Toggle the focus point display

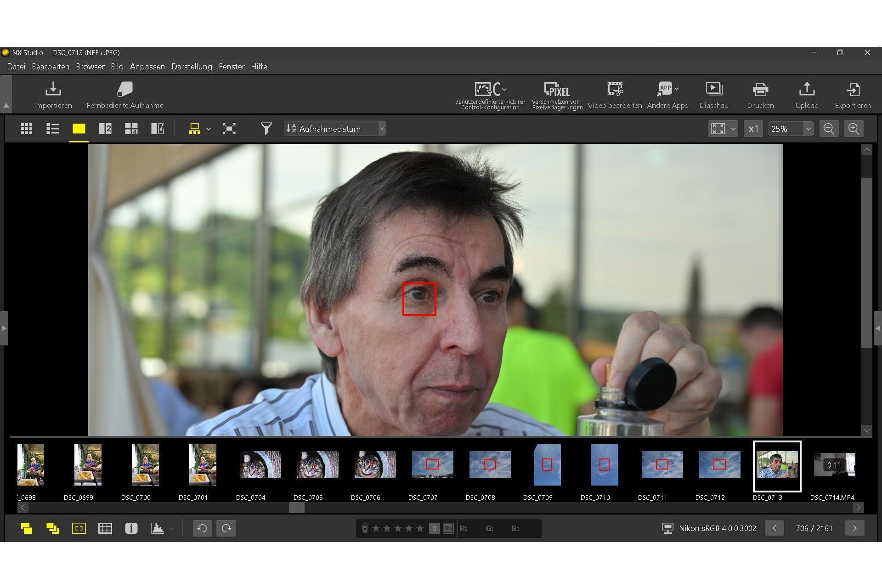click(79, 528)
